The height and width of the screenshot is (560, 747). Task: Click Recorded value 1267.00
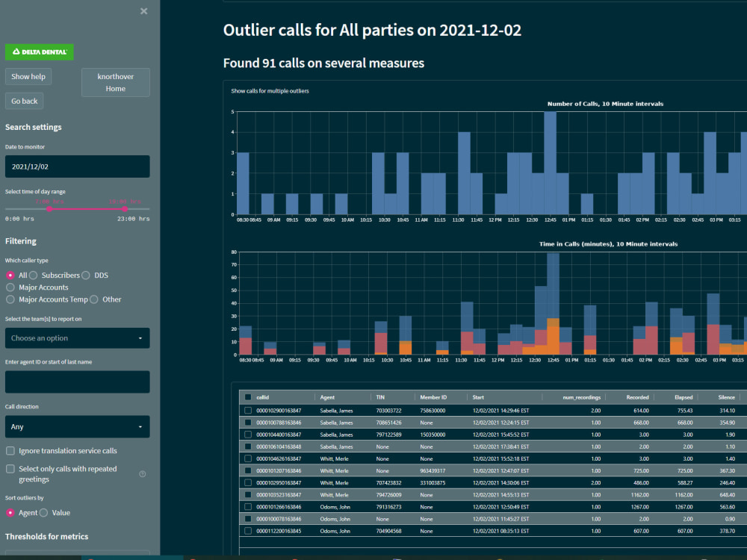click(x=640, y=507)
